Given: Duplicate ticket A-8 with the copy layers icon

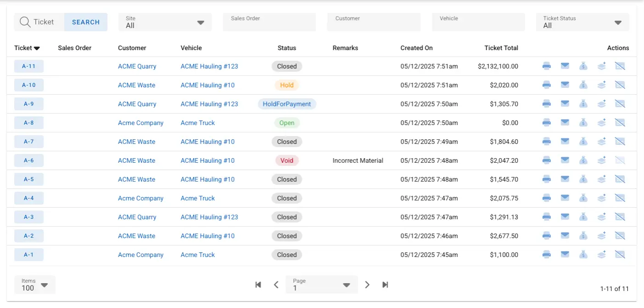Looking at the screenshot, I should click(601, 122).
